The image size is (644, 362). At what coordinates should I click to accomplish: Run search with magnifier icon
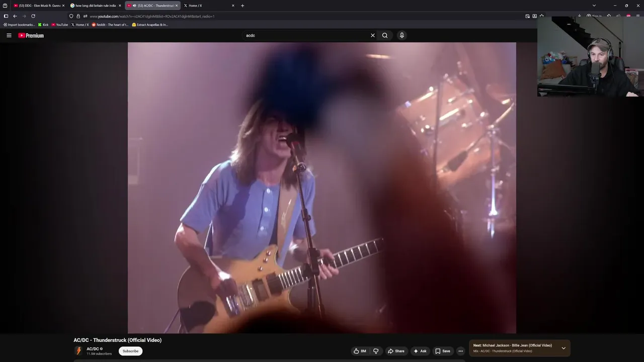point(385,35)
